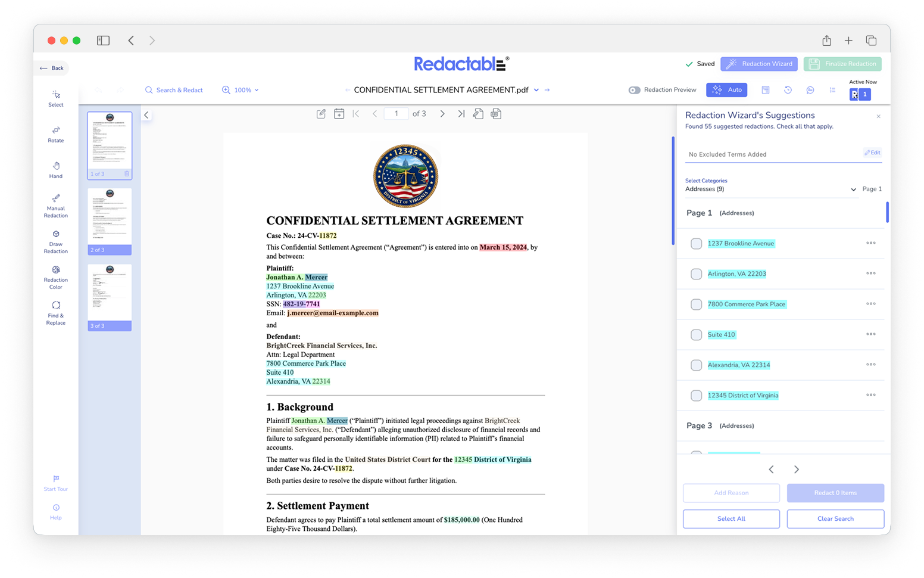Click the browser share icon
Viewport: 924px width, 578px height.
[x=826, y=41]
